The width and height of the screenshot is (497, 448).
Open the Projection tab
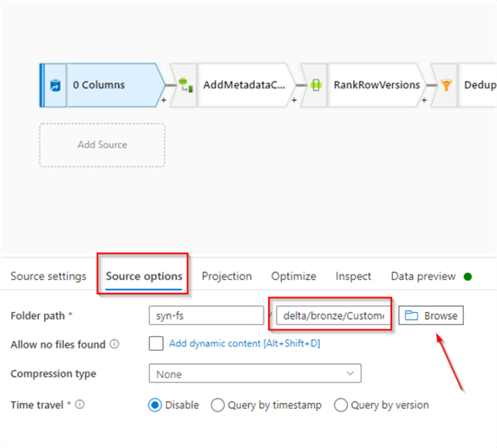(226, 276)
